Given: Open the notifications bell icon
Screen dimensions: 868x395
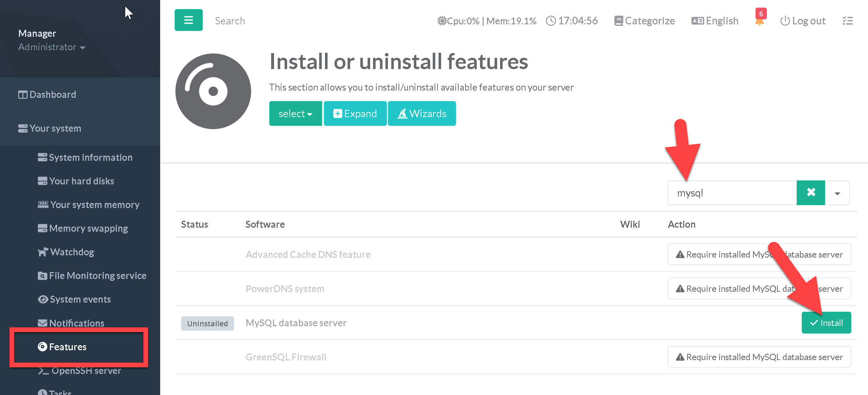Looking at the screenshot, I should pos(759,21).
